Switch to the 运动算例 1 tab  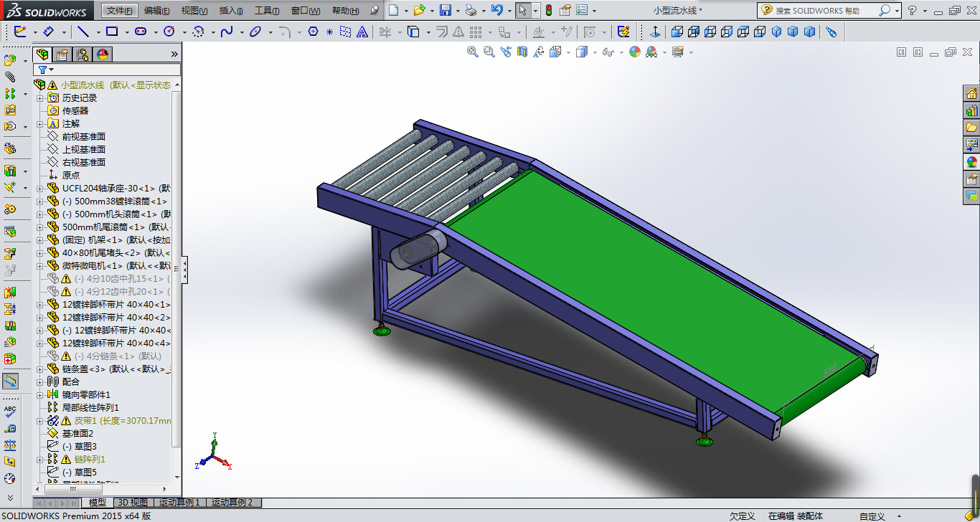(179, 503)
